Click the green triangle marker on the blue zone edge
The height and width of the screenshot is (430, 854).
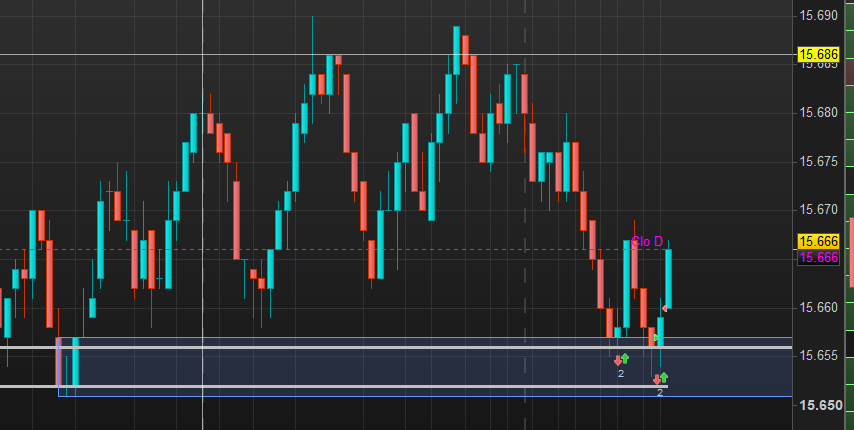(x=657, y=337)
